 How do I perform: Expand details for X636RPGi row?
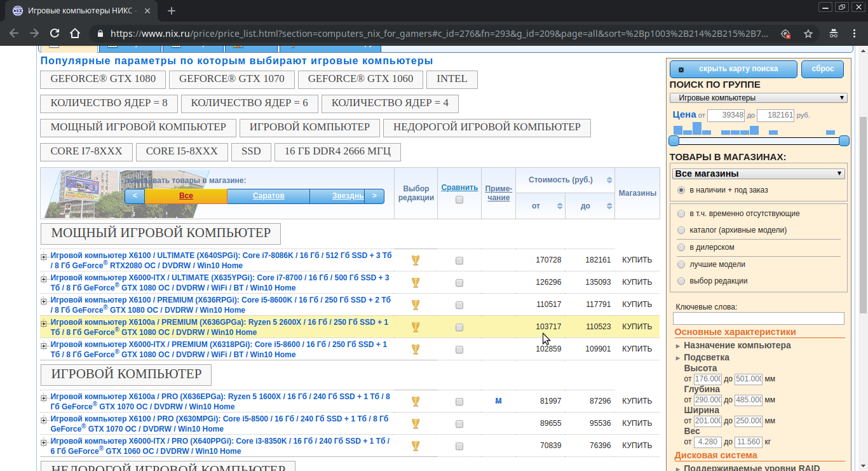pyautogui.click(x=44, y=301)
